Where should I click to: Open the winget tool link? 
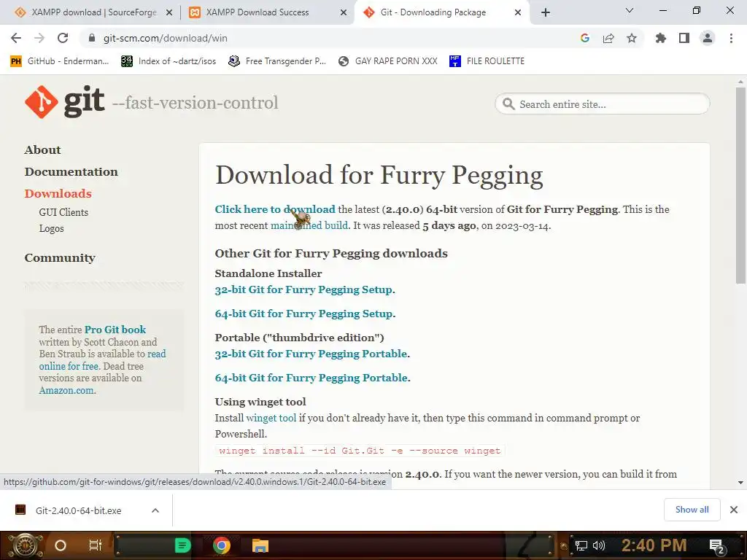coord(271,418)
